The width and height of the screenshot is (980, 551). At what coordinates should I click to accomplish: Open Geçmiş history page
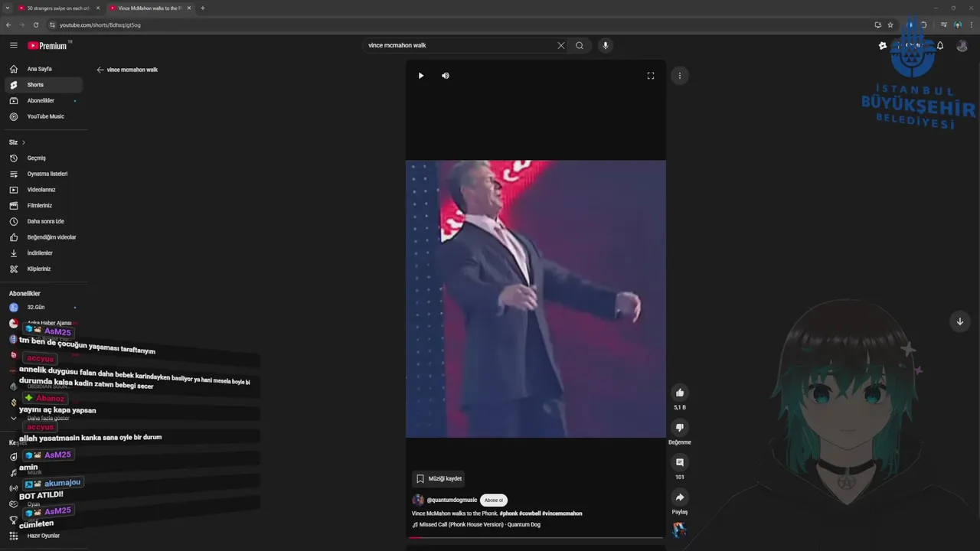click(44, 158)
